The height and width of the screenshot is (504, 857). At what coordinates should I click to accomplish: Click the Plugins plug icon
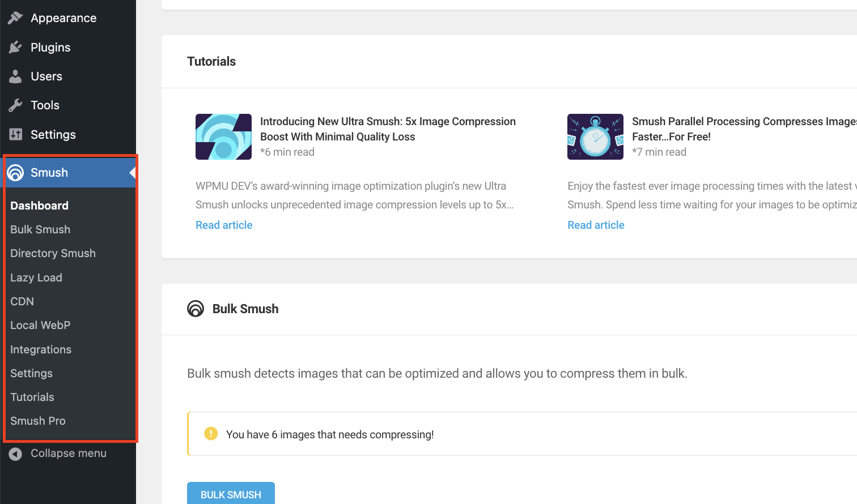point(15,47)
